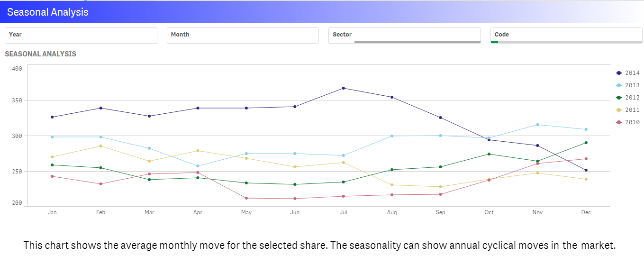Click the Dec axis label
The height and width of the screenshot is (264, 644).
(586, 212)
